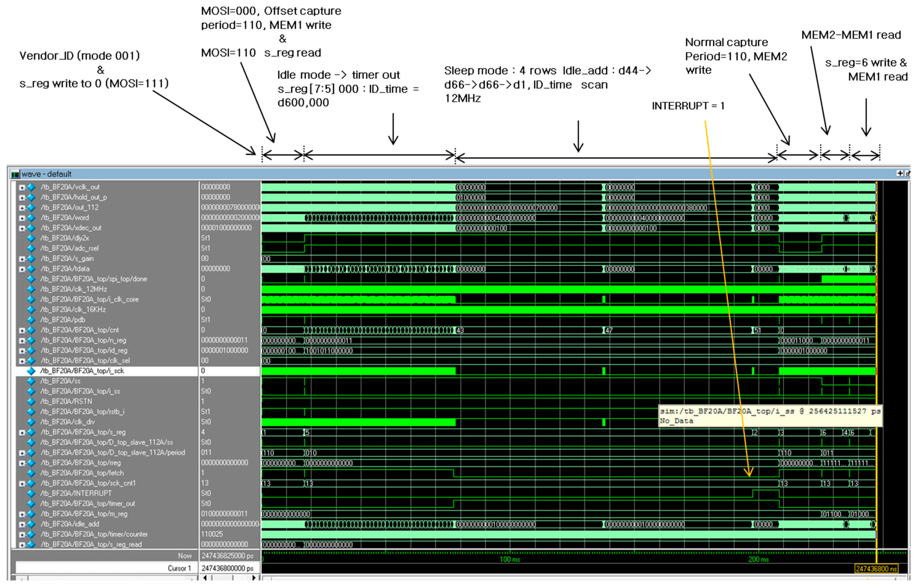This screenshot has width=916, height=588.
Task: Click the Cursor 1 time value 247436800000 ps
Action: (x=227, y=568)
